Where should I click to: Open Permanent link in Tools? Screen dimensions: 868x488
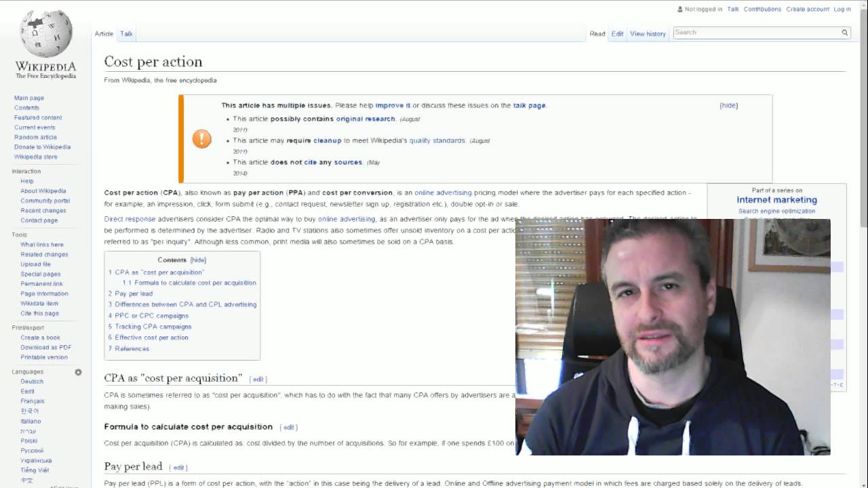[x=41, y=285]
